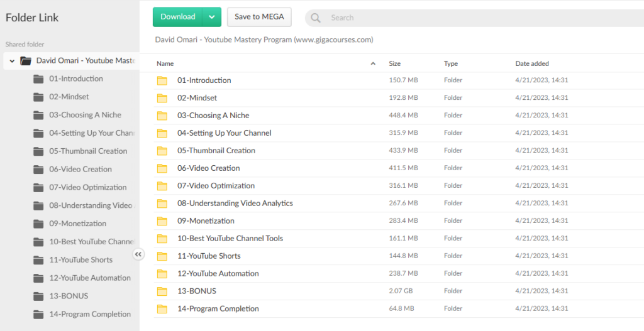Click the green Download button
The height and width of the screenshot is (331, 644).
(x=178, y=17)
